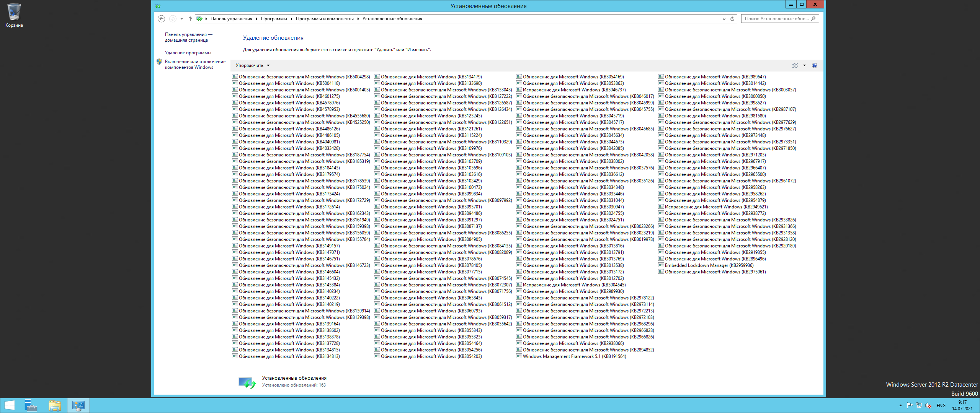This screenshot has width=980, height=413.
Task: Click the address bar control panel icon
Action: click(x=199, y=19)
